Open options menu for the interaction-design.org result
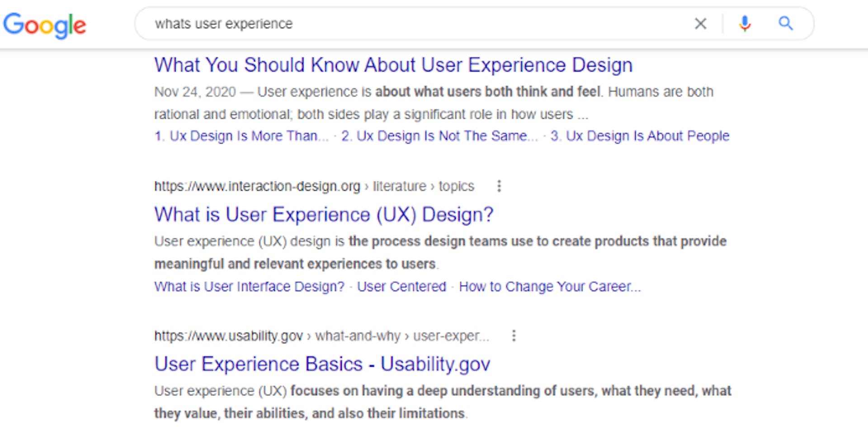868x444 pixels. click(x=499, y=186)
